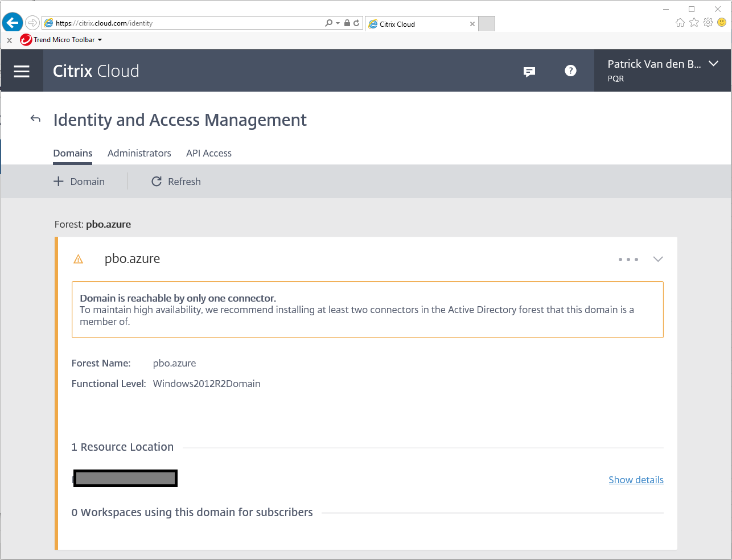Open the browser settings gear icon
The height and width of the screenshot is (560, 732).
tap(708, 23)
